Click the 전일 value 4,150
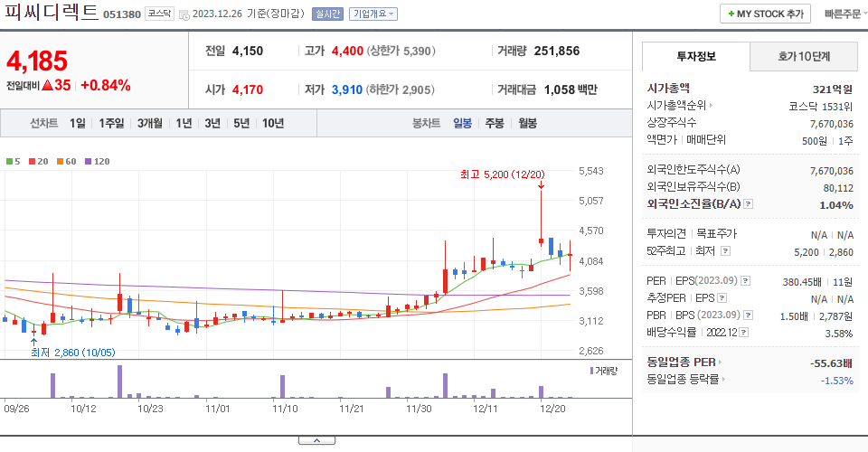Viewport: 868px width, 452px height. point(248,51)
